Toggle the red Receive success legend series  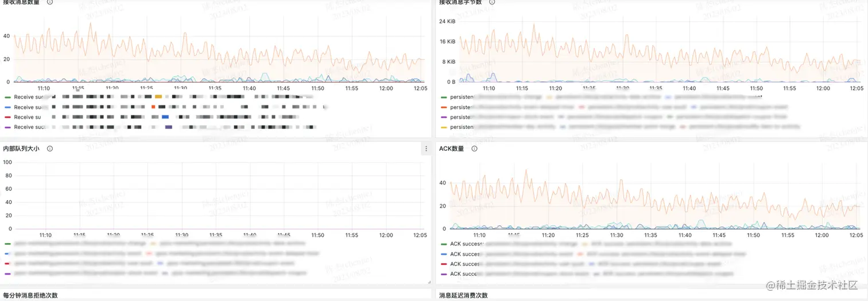tap(24, 117)
